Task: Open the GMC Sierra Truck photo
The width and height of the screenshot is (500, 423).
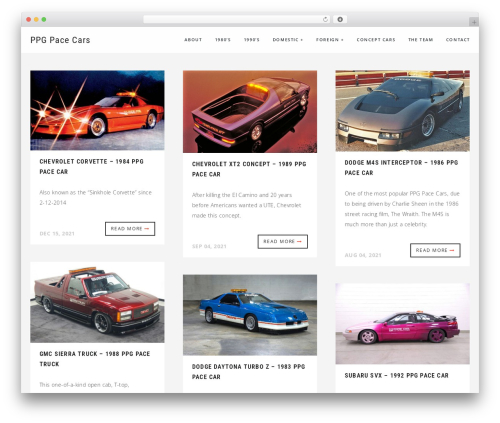Action: click(97, 302)
